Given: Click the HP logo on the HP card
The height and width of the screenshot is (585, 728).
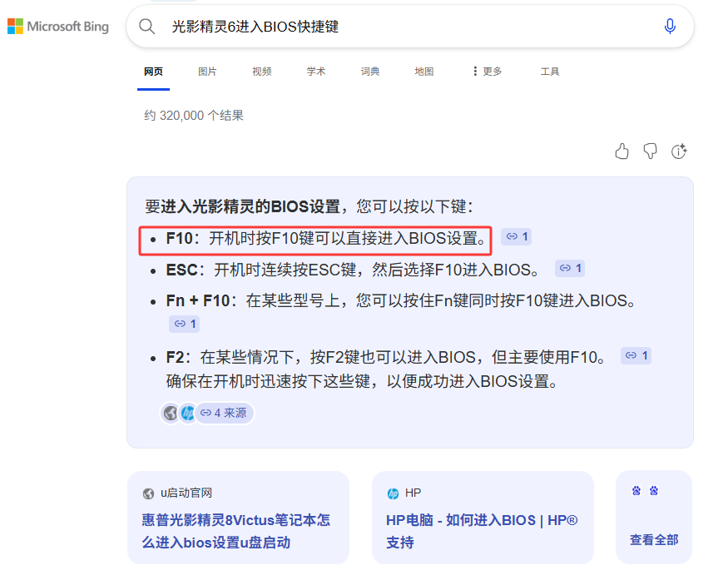Looking at the screenshot, I should 393,493.
